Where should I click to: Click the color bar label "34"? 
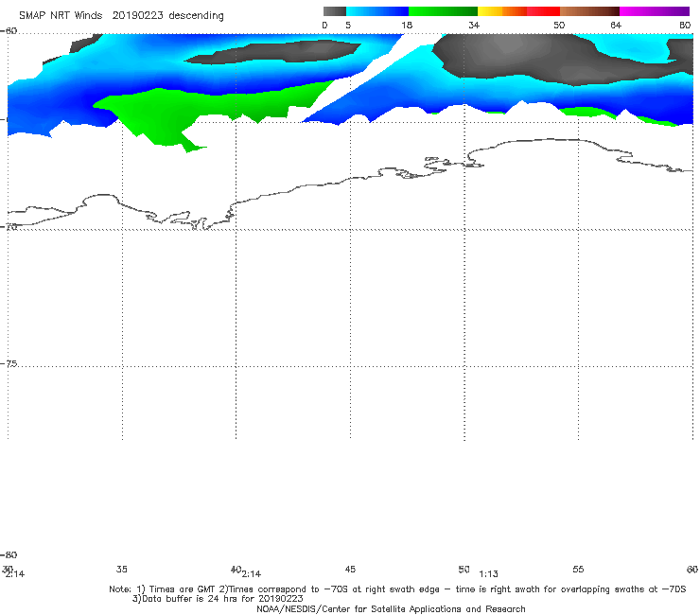474,25
